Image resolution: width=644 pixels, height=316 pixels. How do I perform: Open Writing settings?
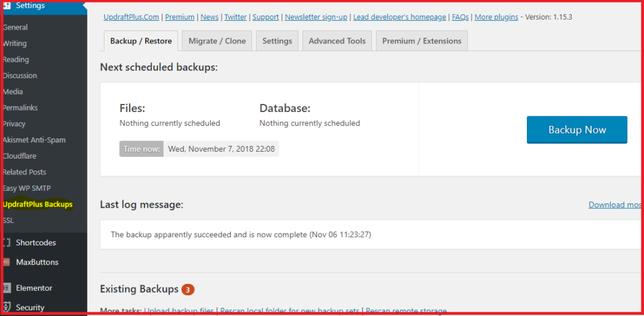(x=14, y=43)
